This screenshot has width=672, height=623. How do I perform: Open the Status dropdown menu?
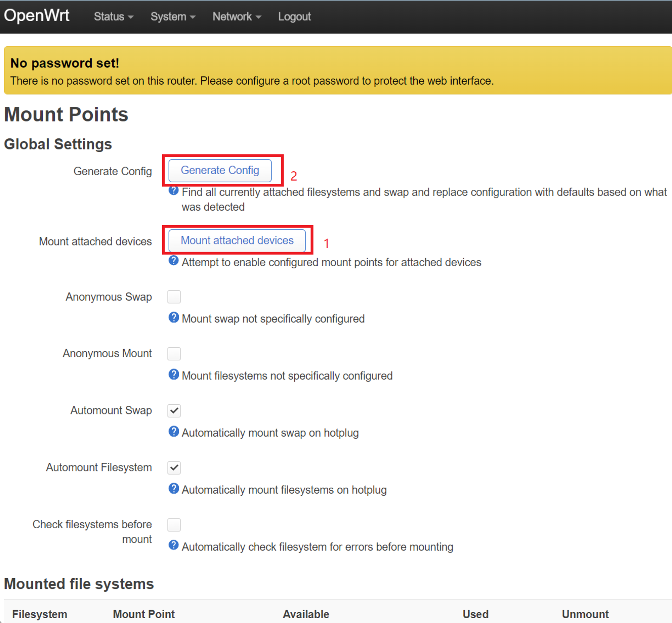(x=113, y=16)
